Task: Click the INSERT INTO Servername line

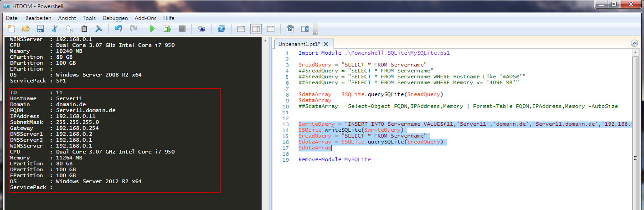Action: point(465,124)
